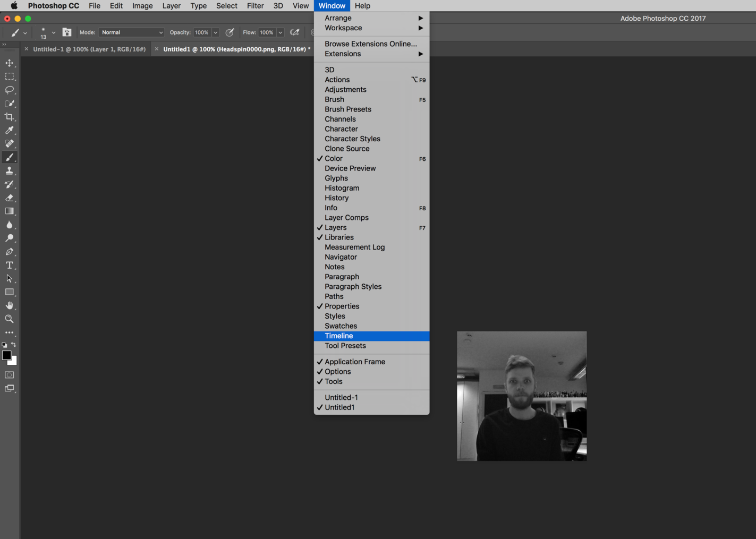Click Browse Extensions Online
Screen dimensions: 756x539
click(x=371, y=44)
